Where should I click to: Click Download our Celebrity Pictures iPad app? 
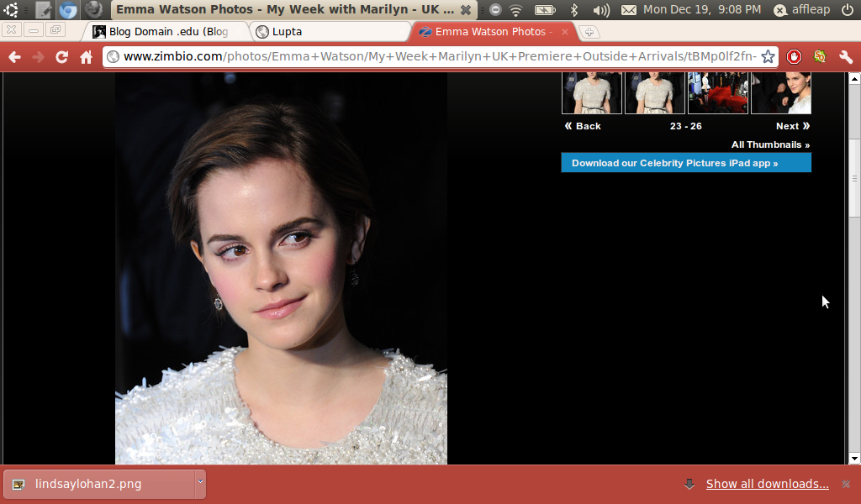[x=686, y=163]
